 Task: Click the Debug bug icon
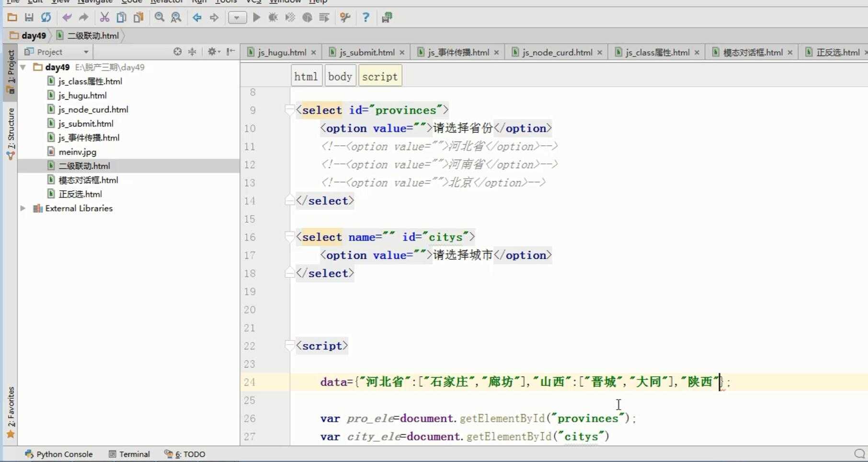(x=273, y=18)
